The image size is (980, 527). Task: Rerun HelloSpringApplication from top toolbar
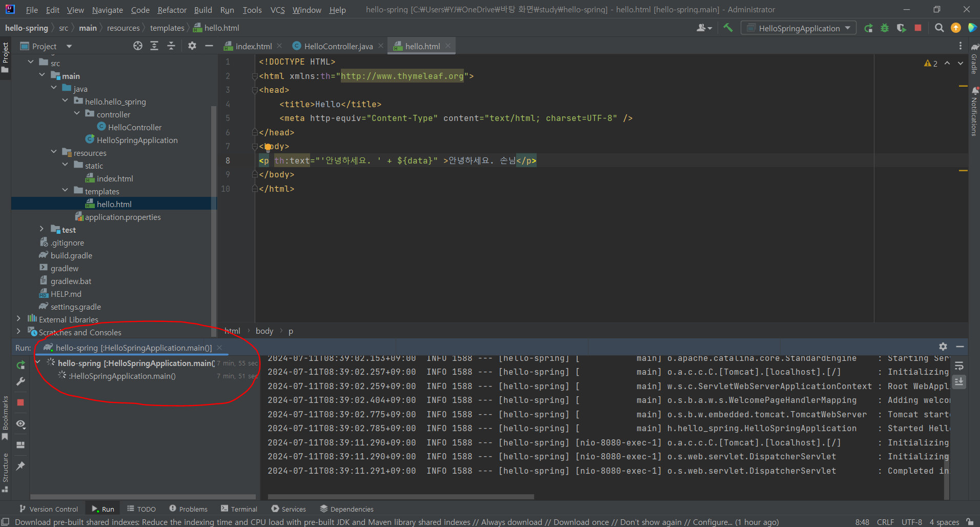coord(868,28)
